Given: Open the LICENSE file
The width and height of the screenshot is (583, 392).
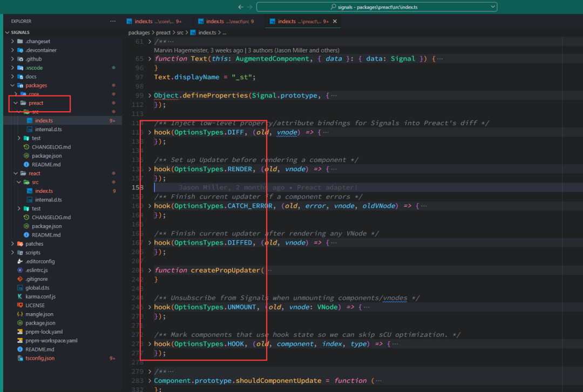Looking at the screenshot, I should coord(35,306).
